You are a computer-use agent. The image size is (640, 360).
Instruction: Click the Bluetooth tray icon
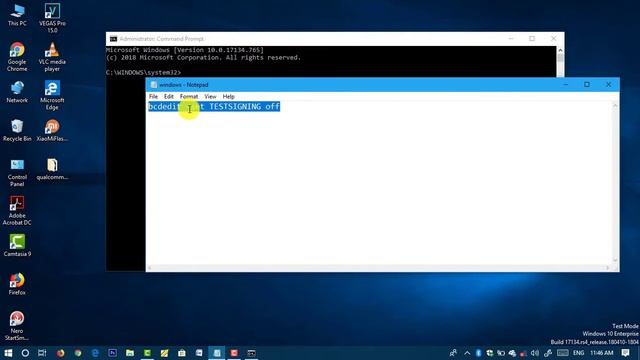[478, 353]
